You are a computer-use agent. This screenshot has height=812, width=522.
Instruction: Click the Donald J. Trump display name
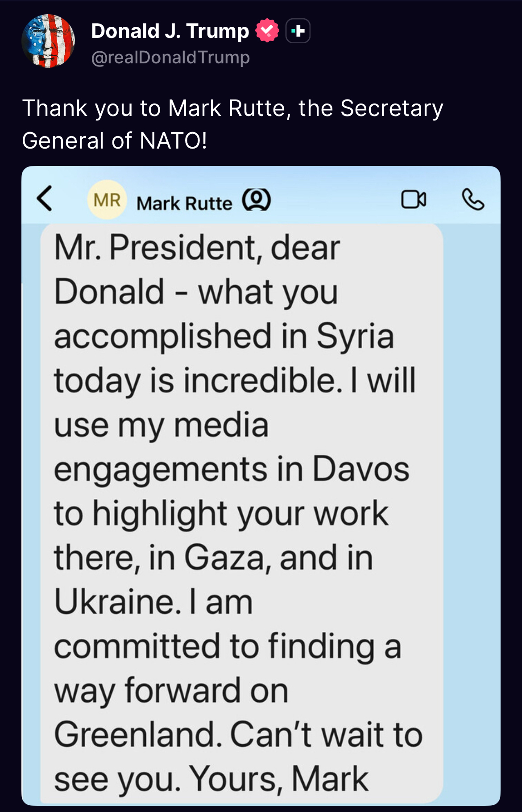[170, 31]
